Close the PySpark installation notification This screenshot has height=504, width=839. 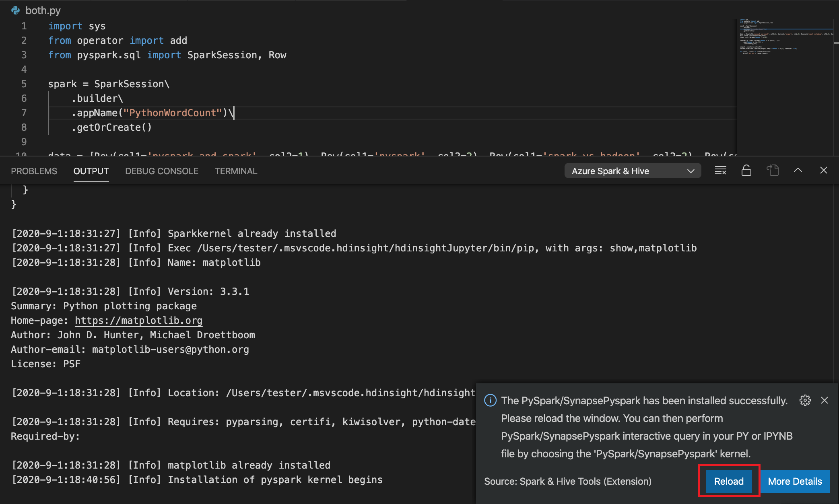pos(825,400)
